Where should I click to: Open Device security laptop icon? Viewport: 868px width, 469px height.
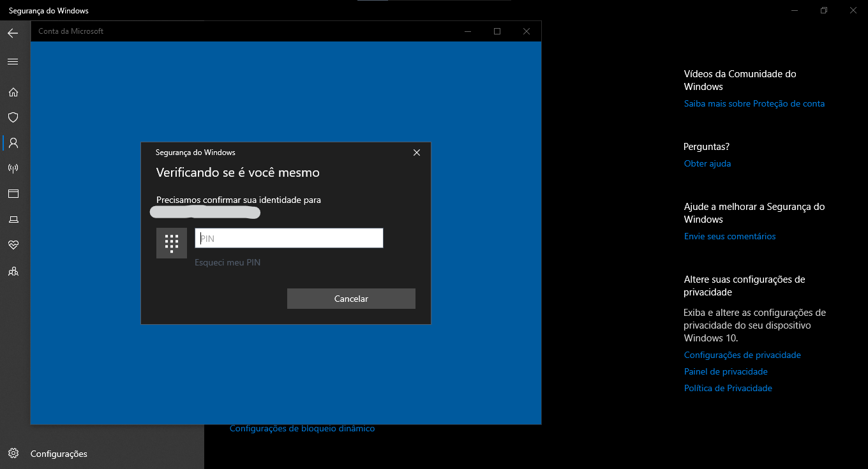(13, 220)
